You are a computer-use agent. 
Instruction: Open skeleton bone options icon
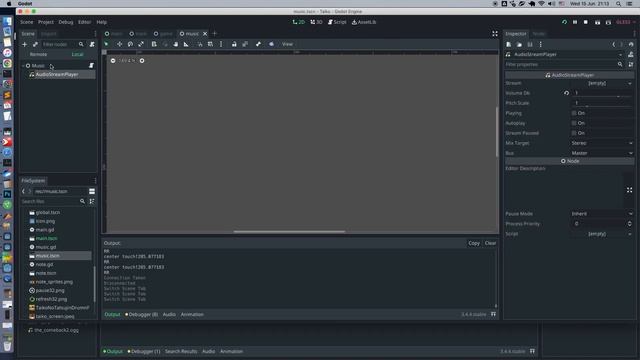[258, 44]
